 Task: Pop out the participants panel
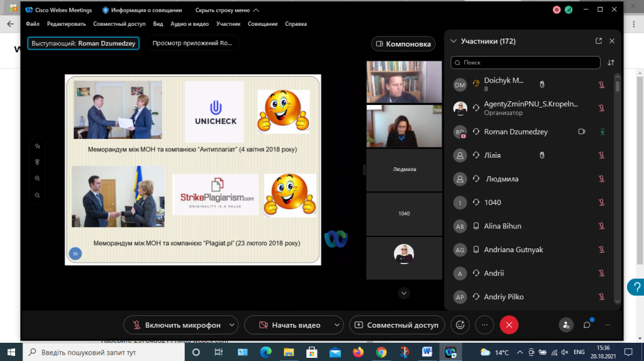[599, 41]
